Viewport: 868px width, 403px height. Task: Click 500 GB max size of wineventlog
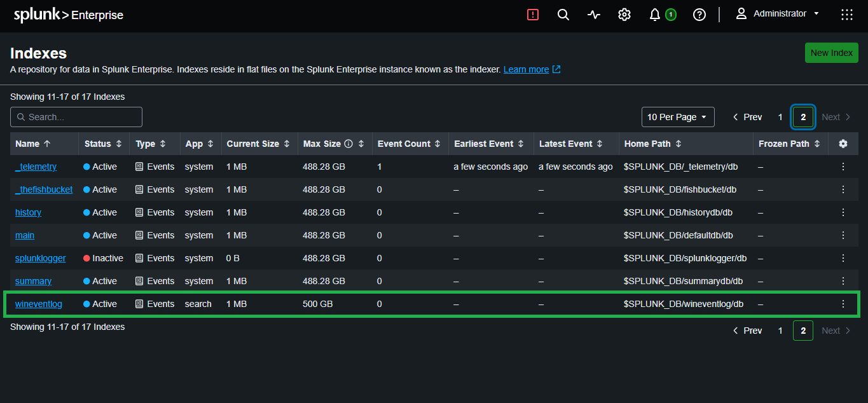tap(318, 304)
